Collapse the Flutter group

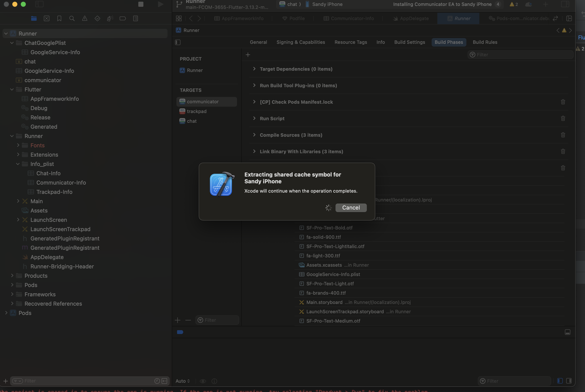click(x=12, y=89)
